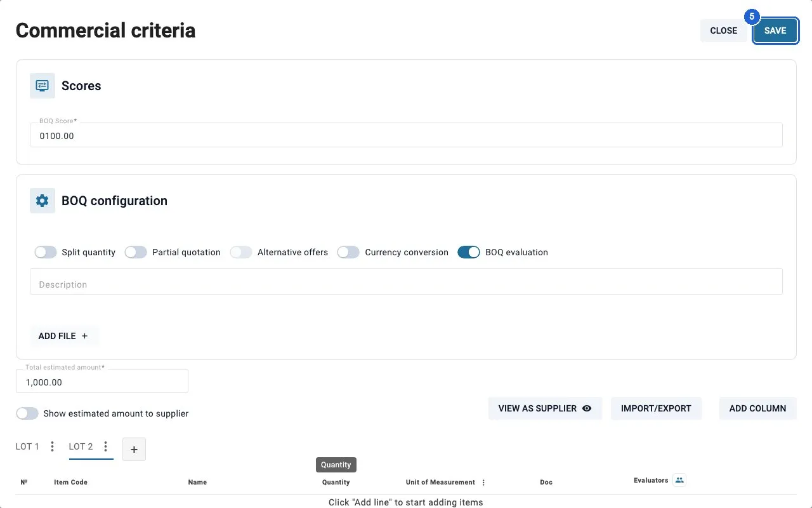This screenshot has width=812, height=508.
Task: Open LOT 2 three-dot options menu
Action: click(x=106, y=446)
